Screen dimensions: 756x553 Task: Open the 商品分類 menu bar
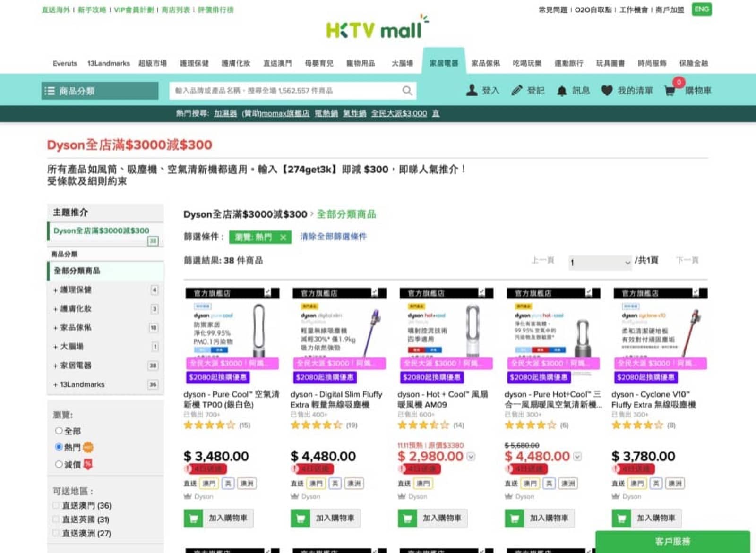tap(100, 91)
